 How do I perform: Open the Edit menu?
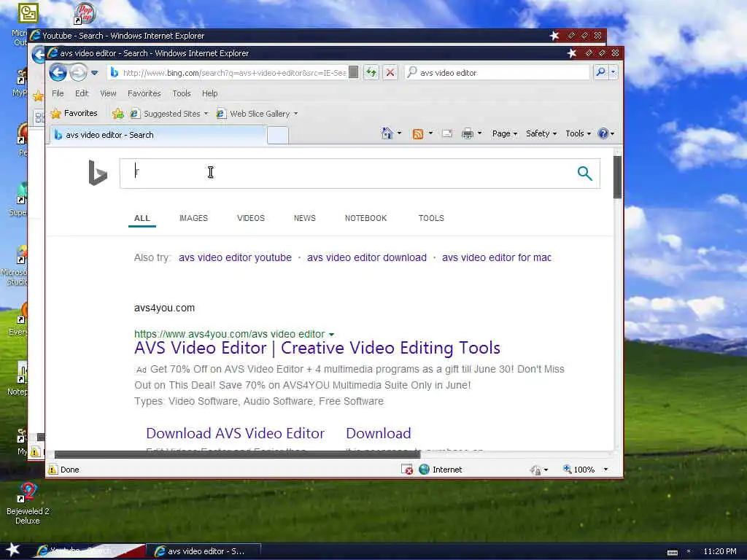pos(82,93)
